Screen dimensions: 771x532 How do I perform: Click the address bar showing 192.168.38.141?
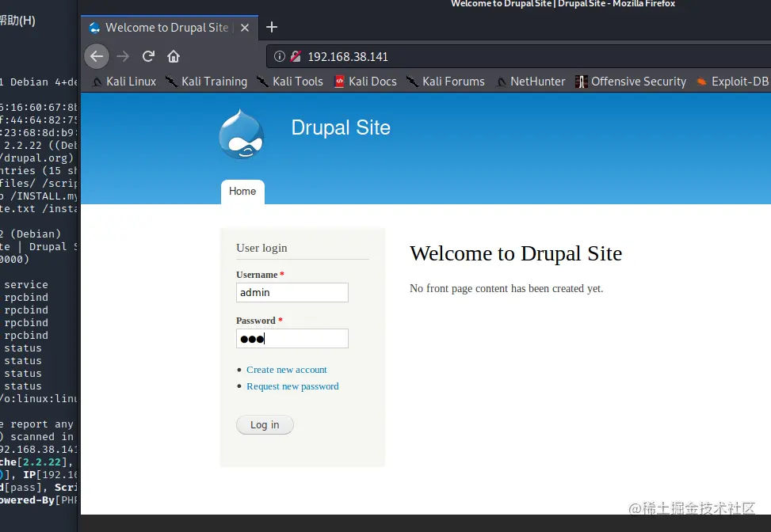point(519,56)
